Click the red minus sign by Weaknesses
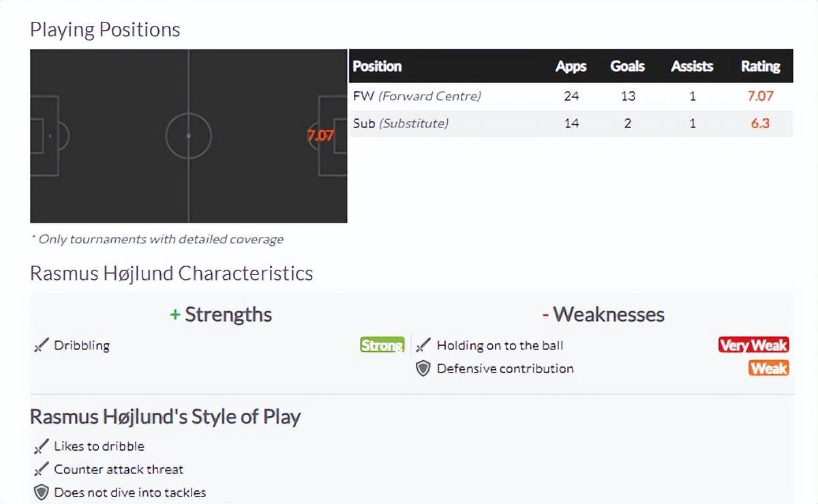This screenshot has width=818, height=504. (545, 315)
